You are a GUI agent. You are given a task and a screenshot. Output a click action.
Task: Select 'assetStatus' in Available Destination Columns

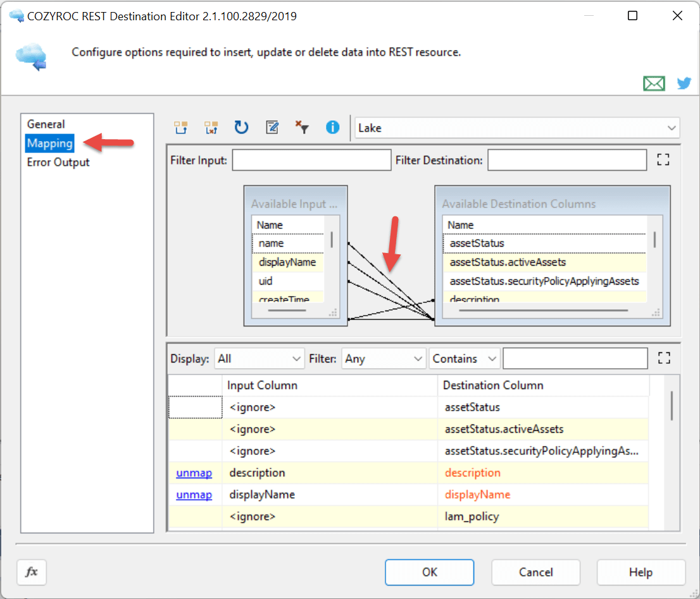pos(544,243)
